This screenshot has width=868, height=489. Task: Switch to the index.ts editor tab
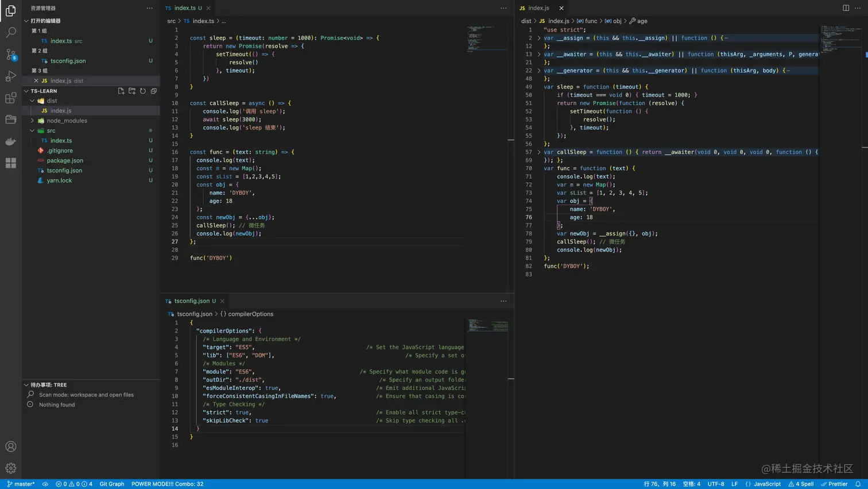[x=184, y=8]
